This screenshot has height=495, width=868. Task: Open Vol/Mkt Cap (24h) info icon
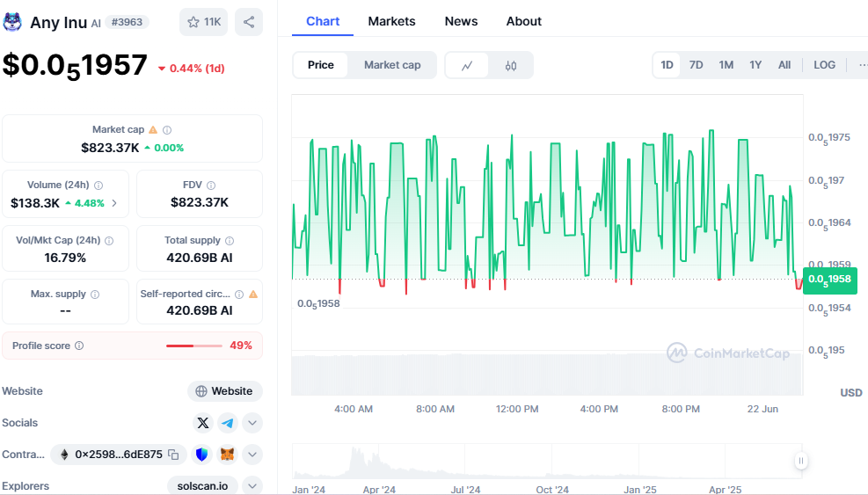coord(109,240)
